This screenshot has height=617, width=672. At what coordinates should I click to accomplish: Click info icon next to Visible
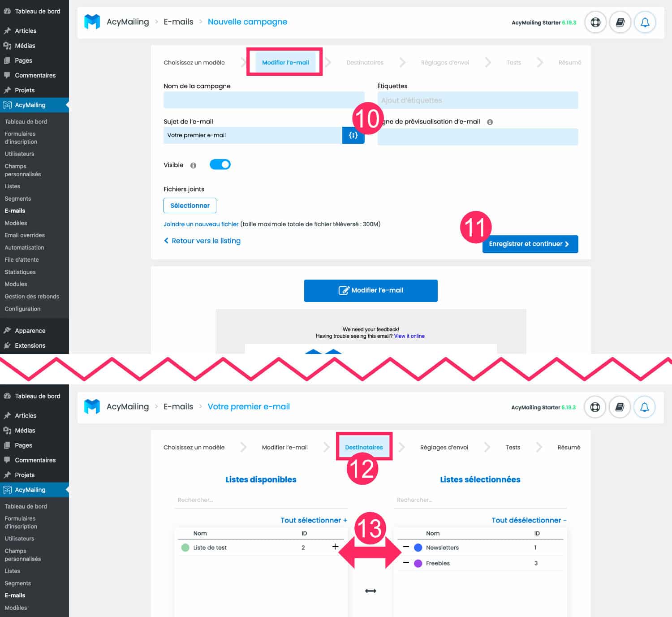[x=193, y=165]
